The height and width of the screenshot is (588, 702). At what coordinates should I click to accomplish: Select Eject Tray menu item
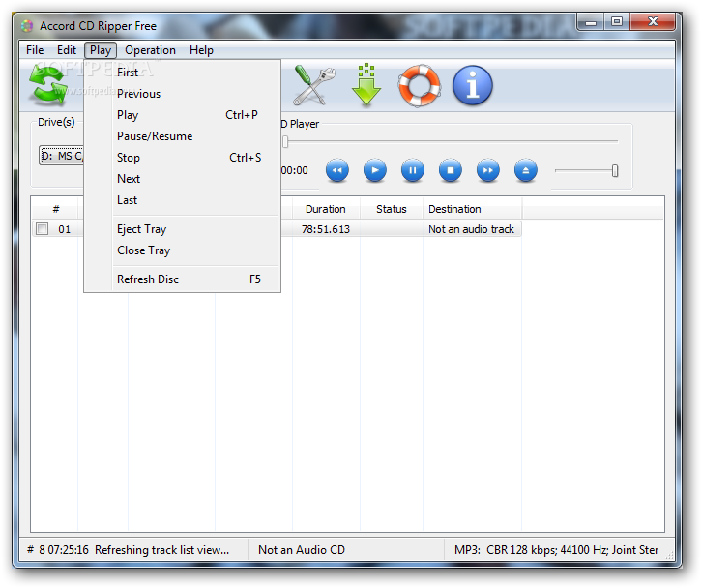click(x=182, y=229)
